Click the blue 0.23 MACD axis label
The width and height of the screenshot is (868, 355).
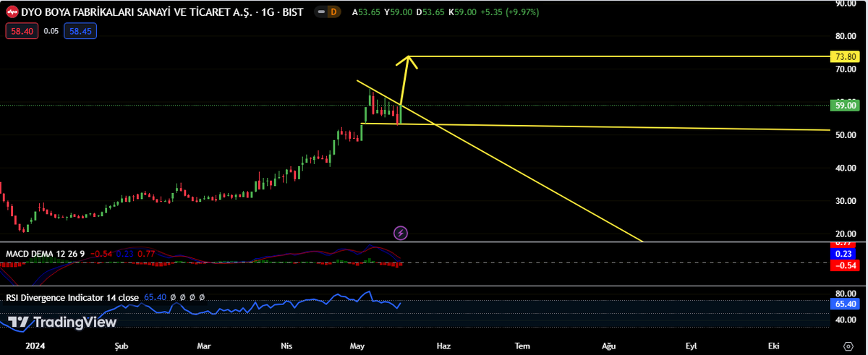[x=846, y=255]
